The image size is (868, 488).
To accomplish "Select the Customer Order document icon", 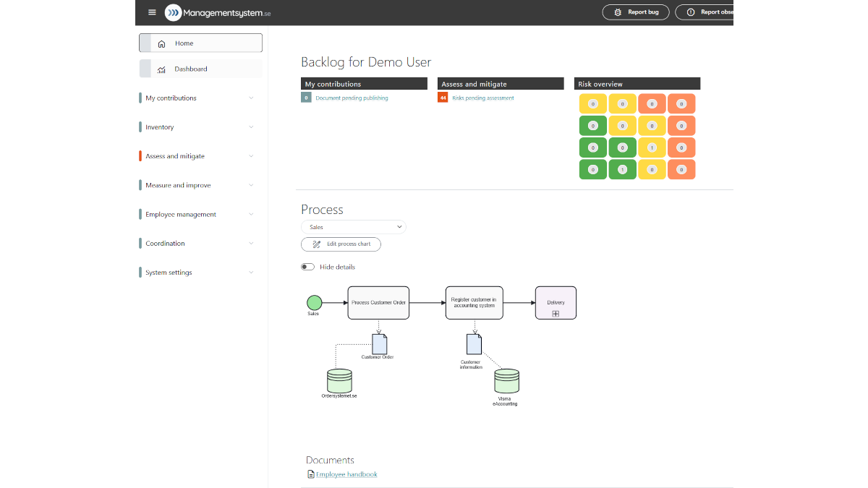I will [379, 343].
